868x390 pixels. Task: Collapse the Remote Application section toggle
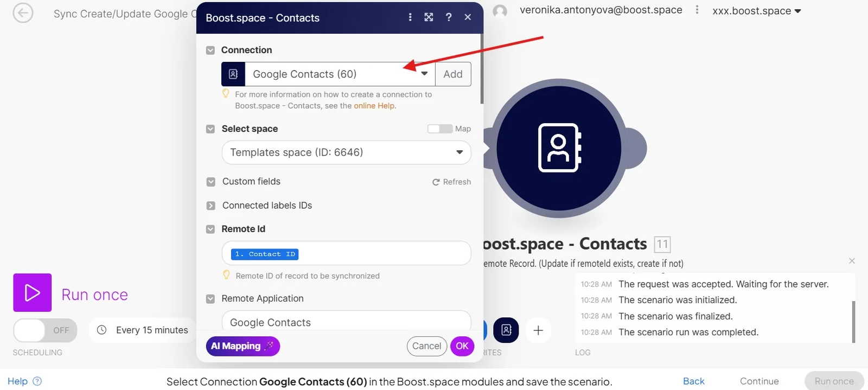(x=210, y=299)
